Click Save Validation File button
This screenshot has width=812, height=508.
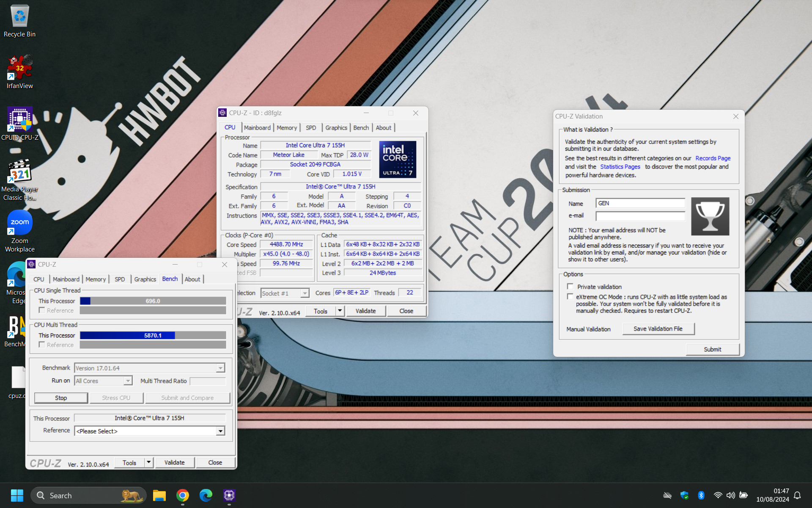coord(658,329)
